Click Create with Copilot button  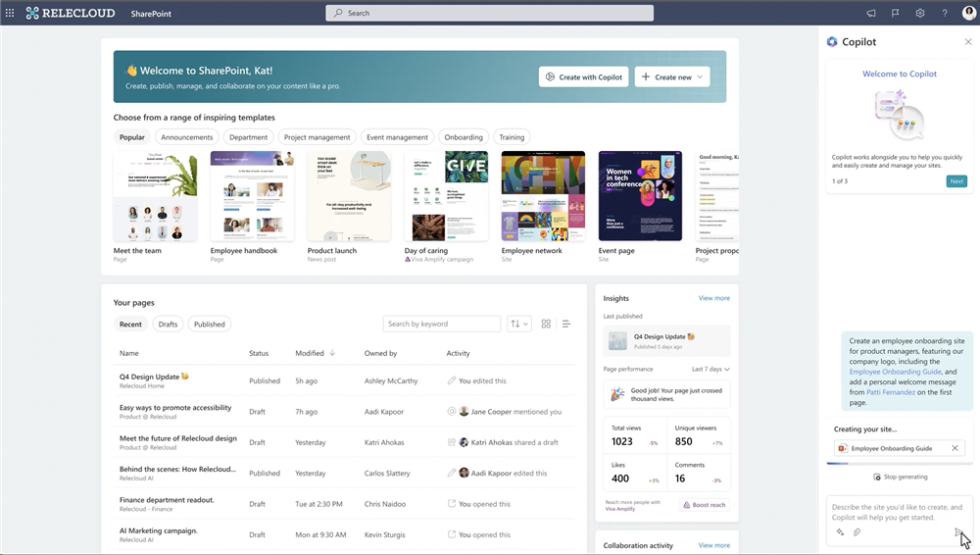click(584, 76)
